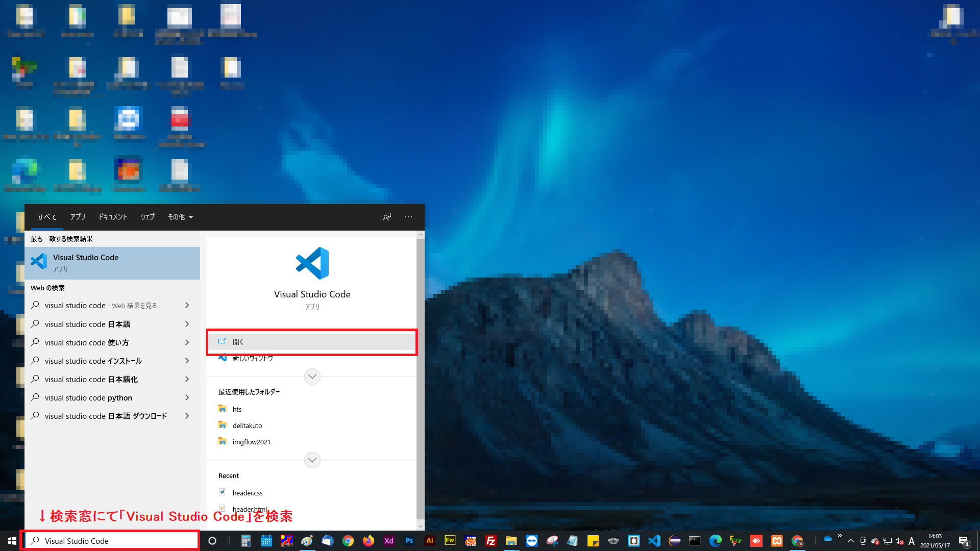Image resolution: width=980 pixels, height=551 pixels.
Task: Switch to the ドキュメント search tab
Action: (x=113, y=217)
